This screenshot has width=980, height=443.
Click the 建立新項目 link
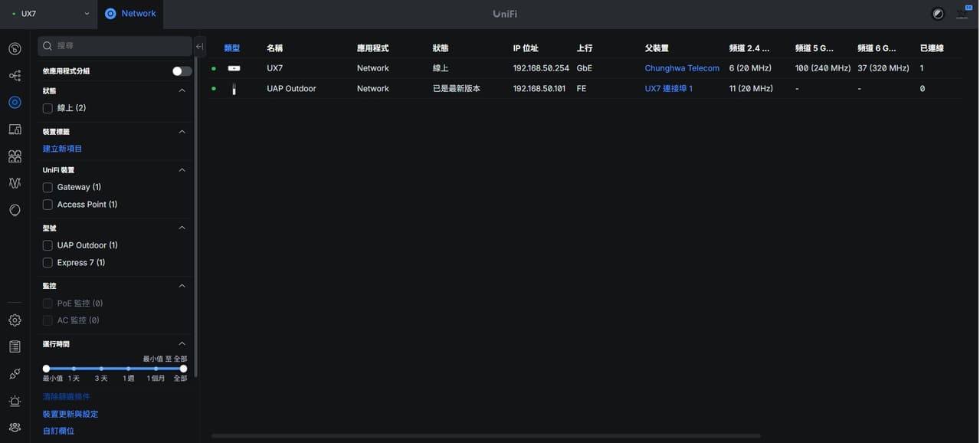click(x=62, y=149)
